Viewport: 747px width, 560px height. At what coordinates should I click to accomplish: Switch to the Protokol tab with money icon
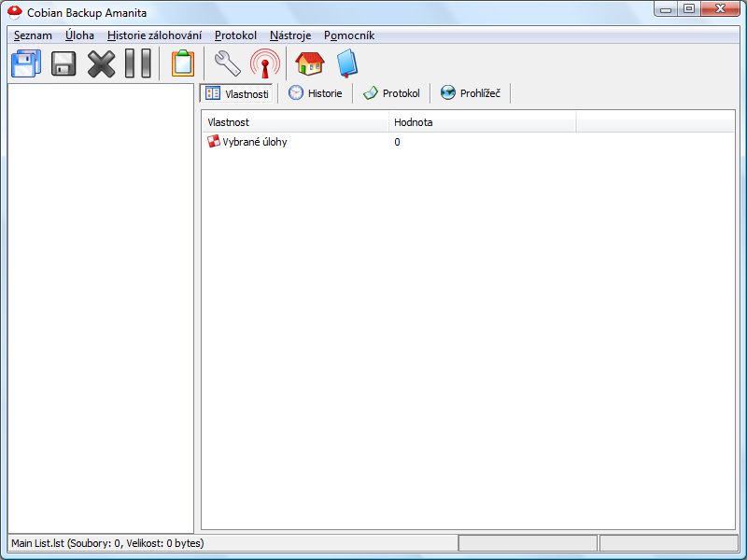coord(391,93)
